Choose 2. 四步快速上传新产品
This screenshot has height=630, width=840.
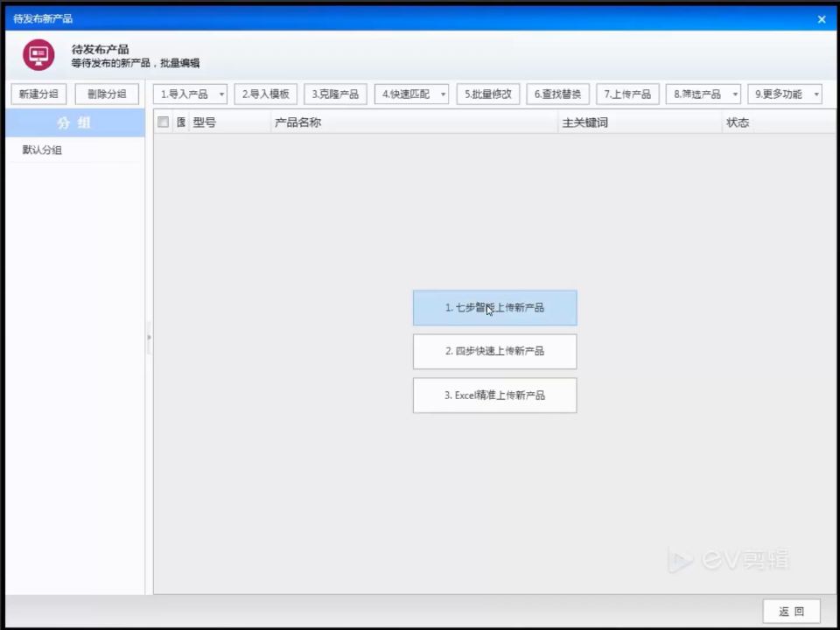pos(495,352)
